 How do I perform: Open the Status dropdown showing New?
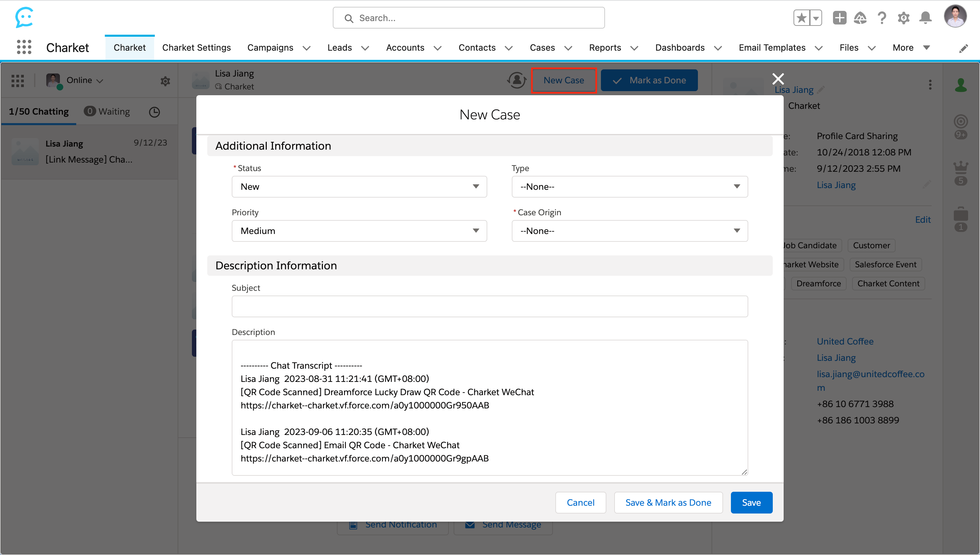(359, 187)
